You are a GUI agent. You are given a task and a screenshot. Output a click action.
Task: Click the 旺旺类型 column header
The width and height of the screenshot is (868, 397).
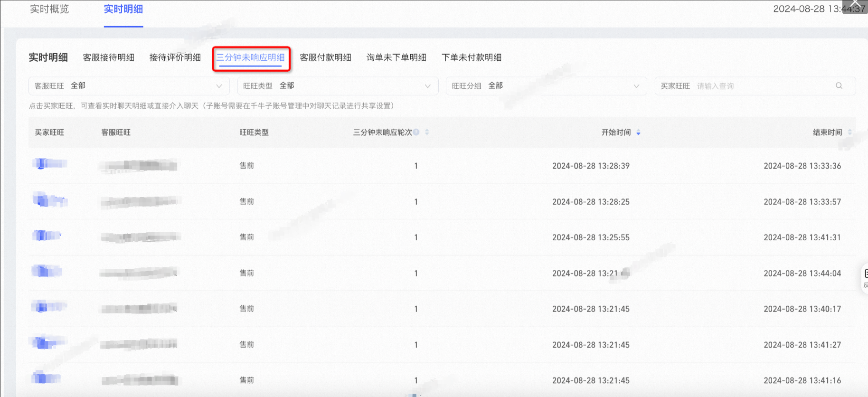point(254,132)
